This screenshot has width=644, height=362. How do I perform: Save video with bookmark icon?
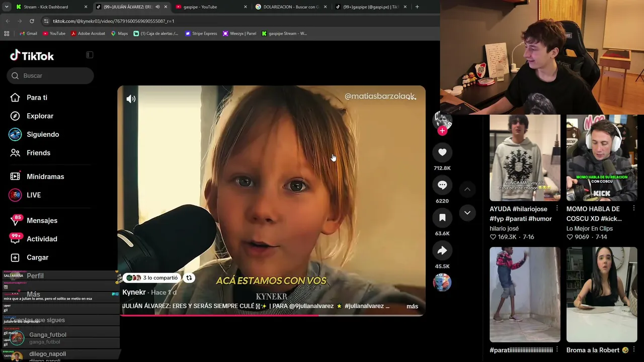click(x=442, y=218)
